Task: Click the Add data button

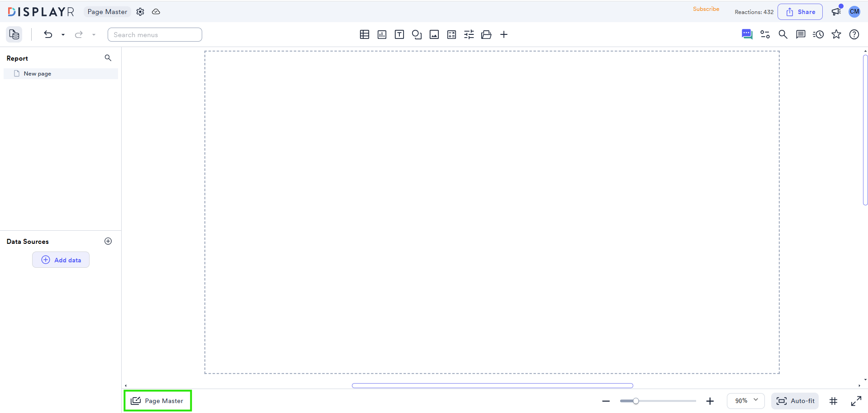Action: click(x=61, y=260)
